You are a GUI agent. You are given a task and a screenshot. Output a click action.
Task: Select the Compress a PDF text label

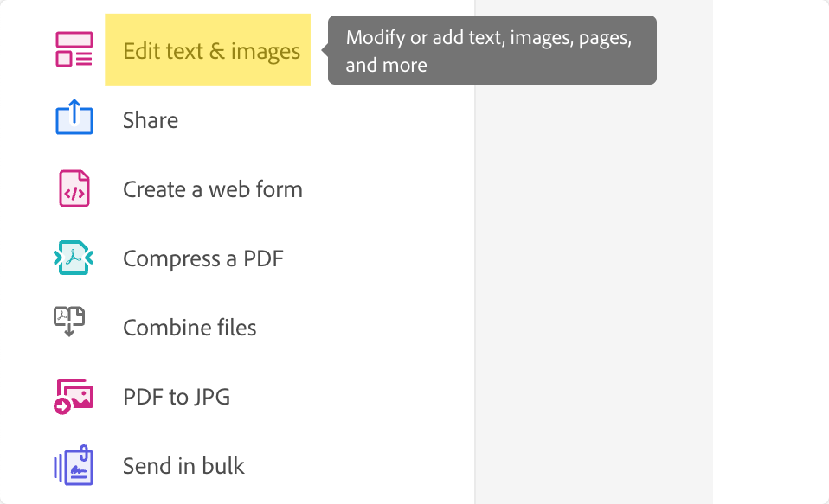203,258
